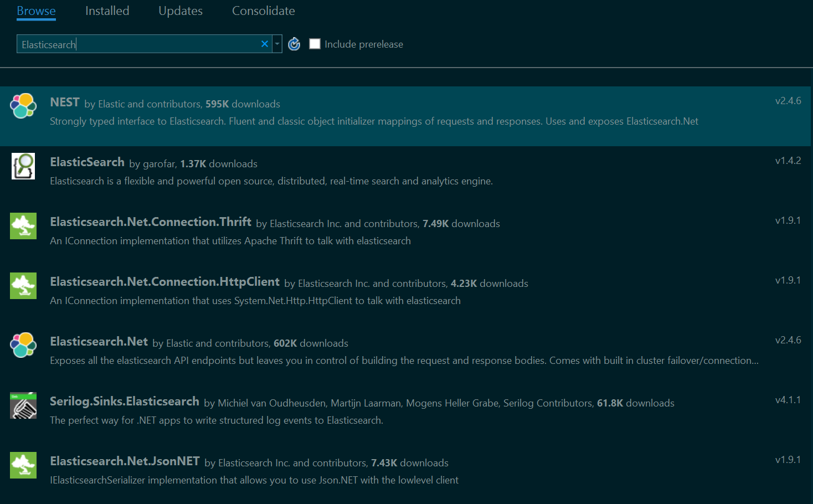Click the Elasticsearch.Net package icon

23,345
